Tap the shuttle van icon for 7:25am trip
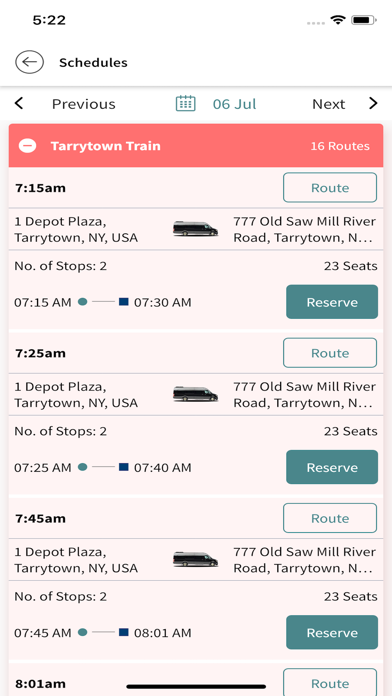Screen dimensions: 392x696 (195, 394)
